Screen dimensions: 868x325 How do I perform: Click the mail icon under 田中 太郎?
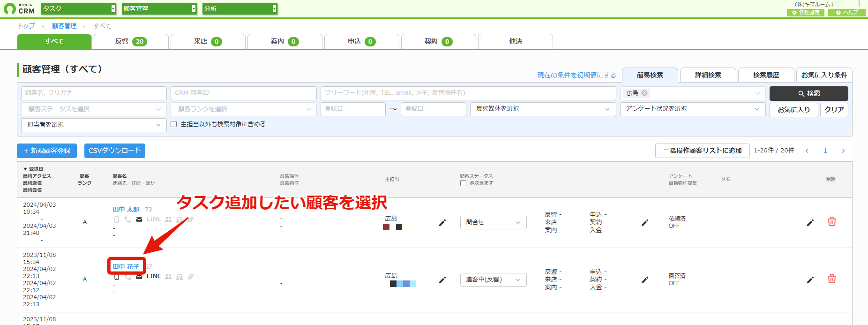click(139, 219)
